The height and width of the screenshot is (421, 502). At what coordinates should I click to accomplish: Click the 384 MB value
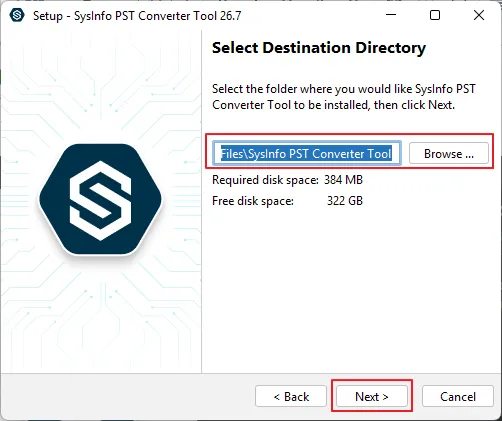coord(343,180)
